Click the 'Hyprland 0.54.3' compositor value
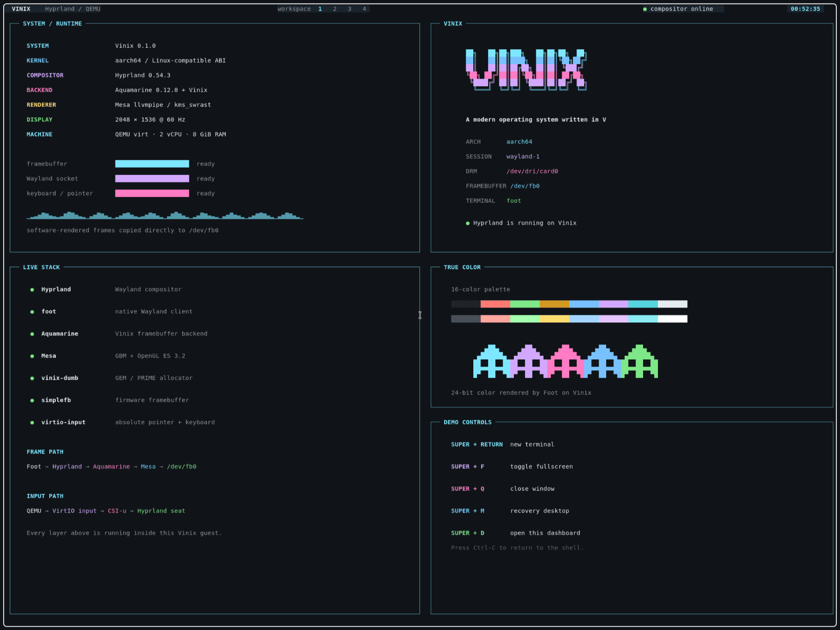This screenshot has width=840, height=630. tap(143, 75)
